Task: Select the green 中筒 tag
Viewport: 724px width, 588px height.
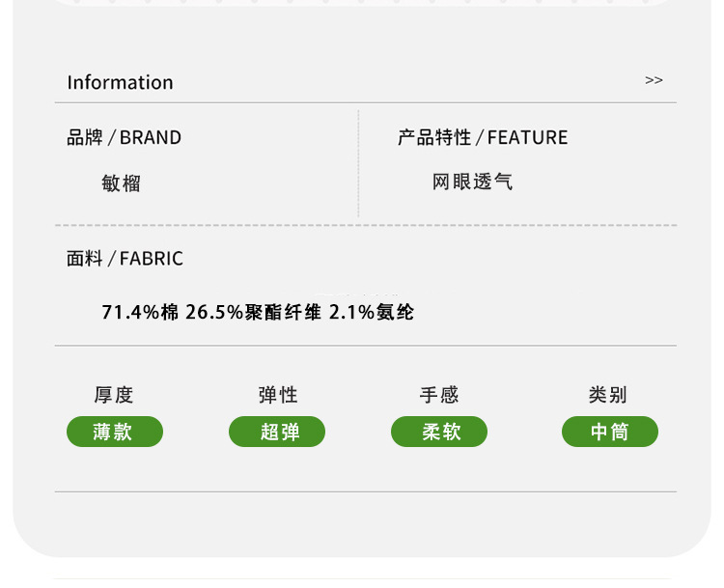Action: pos(610,432)
